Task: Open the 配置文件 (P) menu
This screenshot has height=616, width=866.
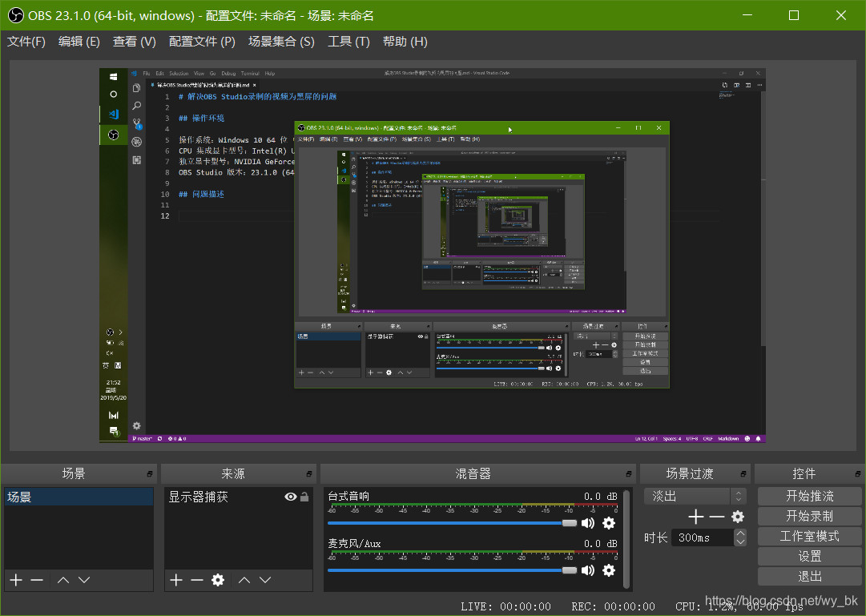Action: 202,42
